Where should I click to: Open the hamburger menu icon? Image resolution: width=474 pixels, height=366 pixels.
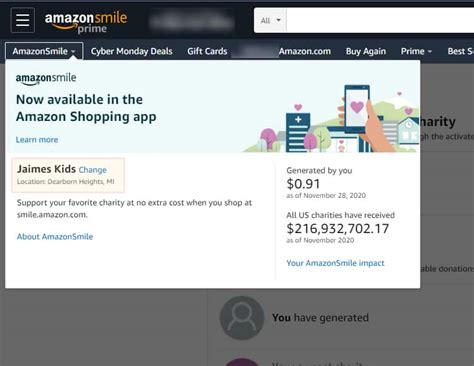[x=22, y=20]
